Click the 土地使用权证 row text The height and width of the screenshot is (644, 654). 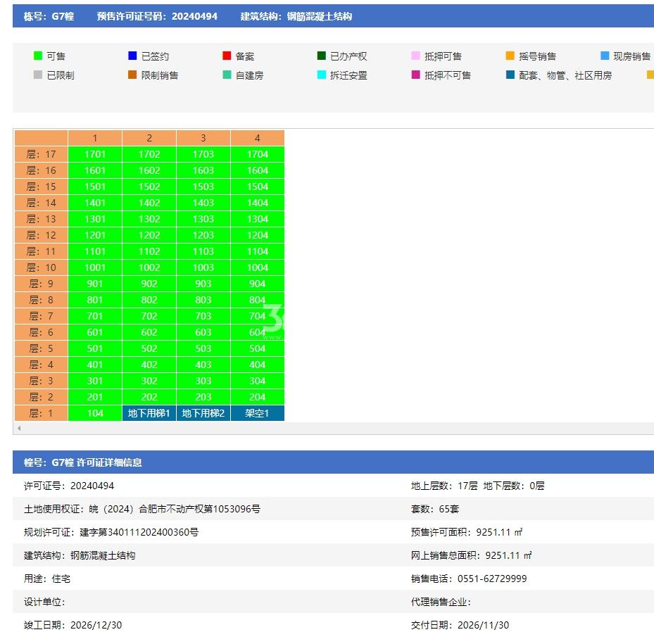click(x=142, y=509)
